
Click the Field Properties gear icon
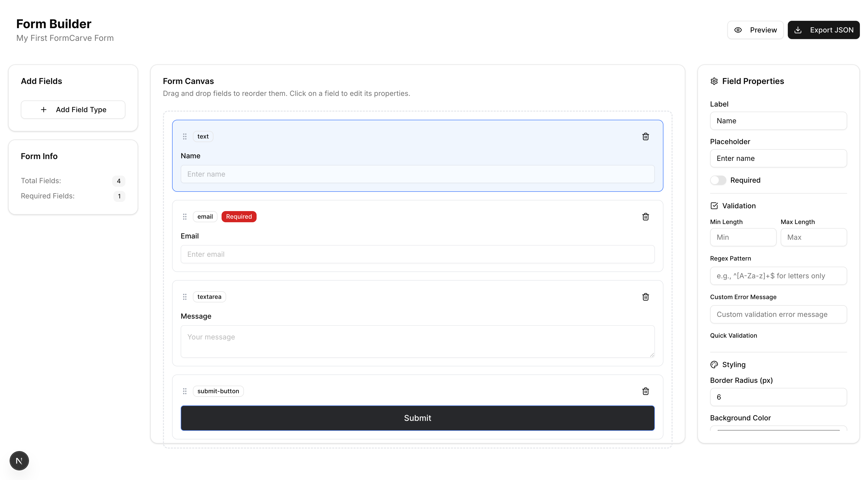(714, 81)
